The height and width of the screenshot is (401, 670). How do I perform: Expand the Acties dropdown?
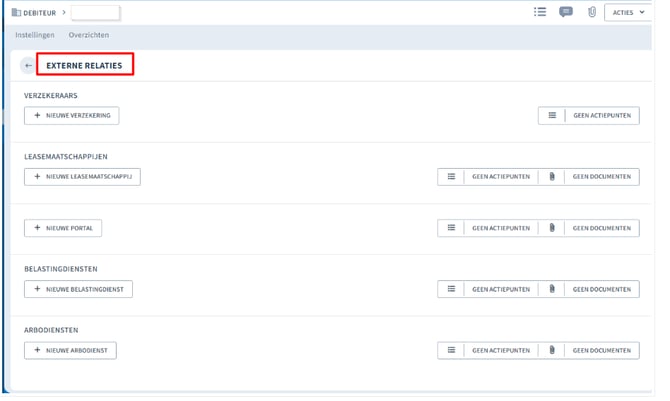[x=629, y=12]
